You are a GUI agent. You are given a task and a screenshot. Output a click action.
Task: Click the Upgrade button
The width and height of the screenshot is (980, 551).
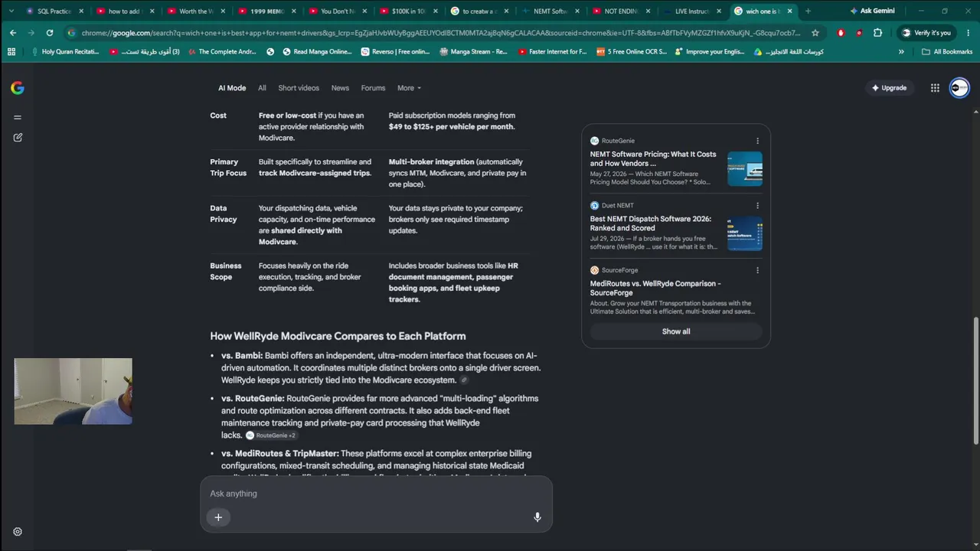(890, 88)
